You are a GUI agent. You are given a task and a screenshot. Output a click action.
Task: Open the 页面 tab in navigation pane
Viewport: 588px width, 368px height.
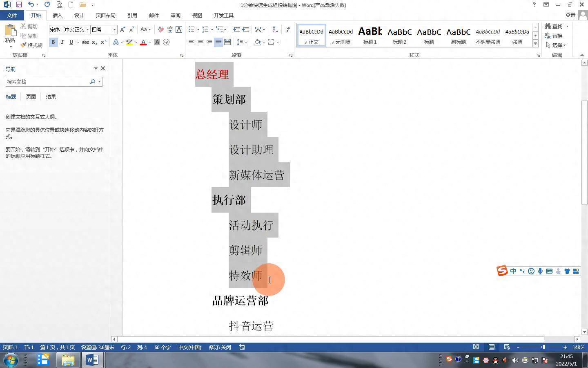pos(31,97)
